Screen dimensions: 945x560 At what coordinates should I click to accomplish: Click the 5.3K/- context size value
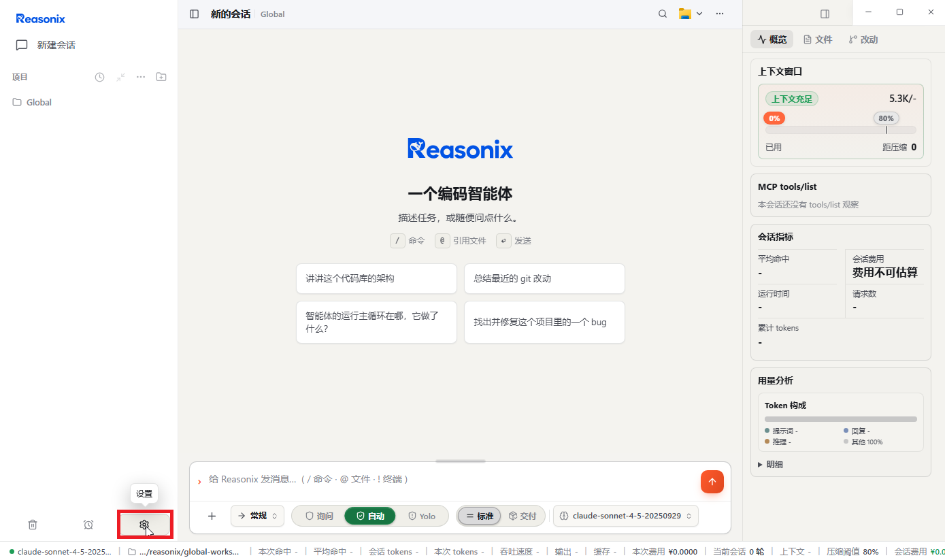click(x=902, y=99)
